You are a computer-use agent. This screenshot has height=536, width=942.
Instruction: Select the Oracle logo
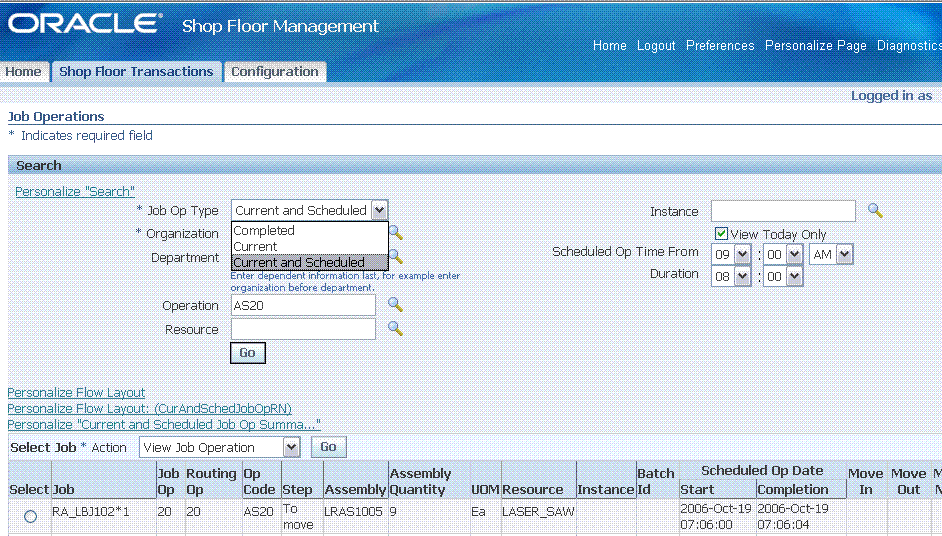(85, 24)
